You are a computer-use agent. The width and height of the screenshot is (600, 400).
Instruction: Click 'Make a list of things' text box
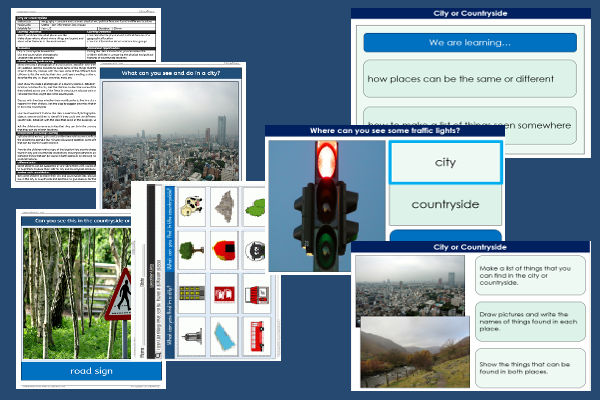(x=530, y=276)
